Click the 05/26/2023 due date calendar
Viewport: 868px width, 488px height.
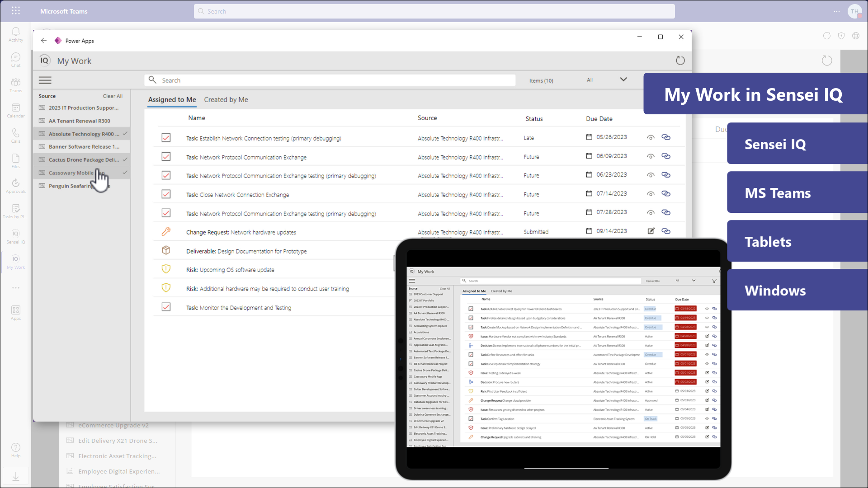click(589, 137)
